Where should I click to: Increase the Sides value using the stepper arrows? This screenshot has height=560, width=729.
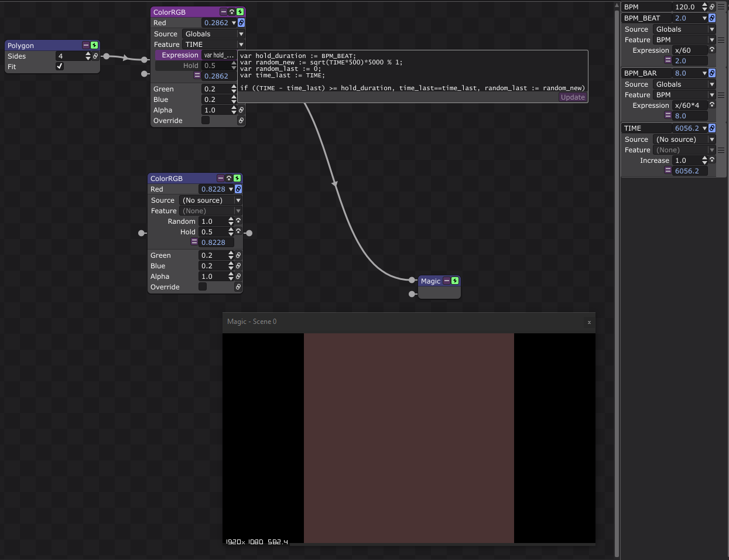click(x=88, y=54)
